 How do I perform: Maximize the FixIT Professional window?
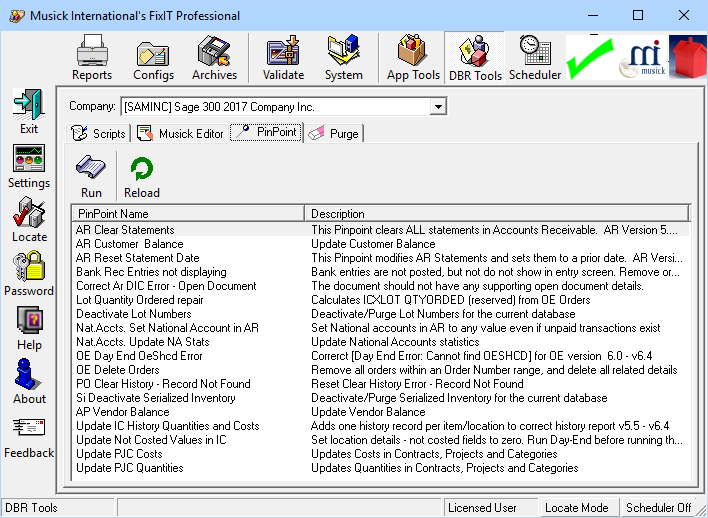[x=638, y=15]
